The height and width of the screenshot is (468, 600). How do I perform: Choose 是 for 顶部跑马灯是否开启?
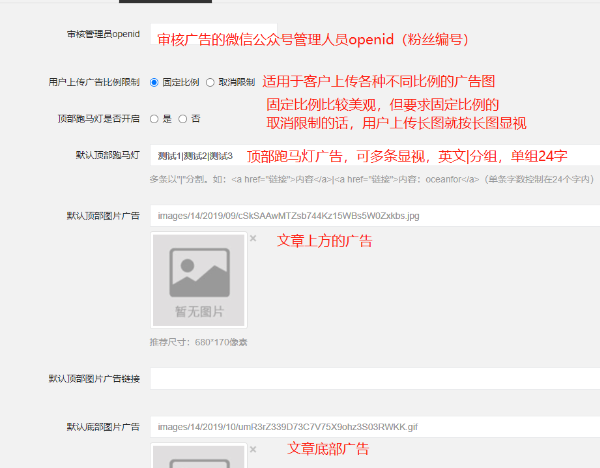coord(154,119)
